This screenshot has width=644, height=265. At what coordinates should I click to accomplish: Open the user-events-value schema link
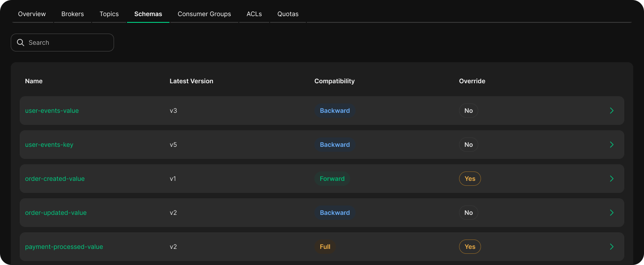point(52,111)
